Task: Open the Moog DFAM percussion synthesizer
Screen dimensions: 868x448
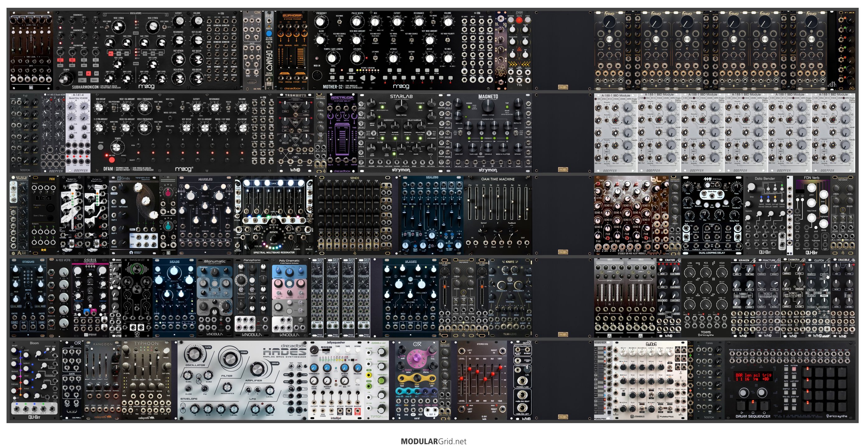Action: point(184,133)
